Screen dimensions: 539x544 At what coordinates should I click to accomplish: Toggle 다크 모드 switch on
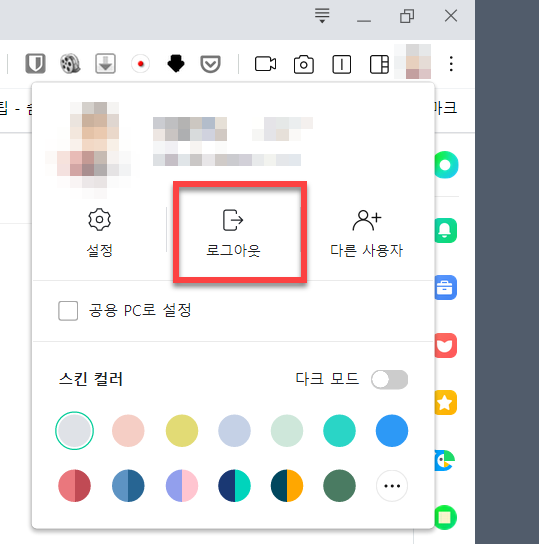click(x=390, y=379)
